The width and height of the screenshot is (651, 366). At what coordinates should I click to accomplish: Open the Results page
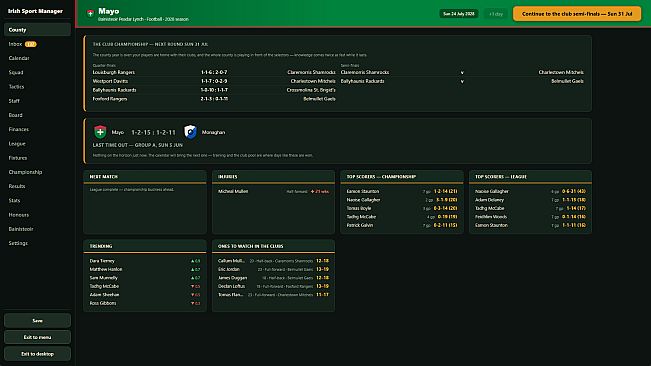pyautogui.click(x=37, y=186)
